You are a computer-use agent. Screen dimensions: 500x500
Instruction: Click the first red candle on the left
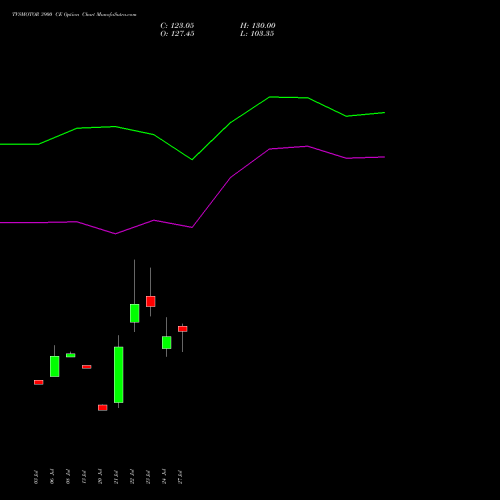click(x=39, y=382)
